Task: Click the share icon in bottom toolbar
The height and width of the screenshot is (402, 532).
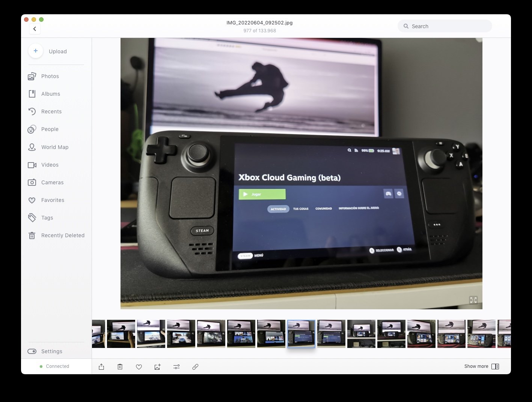Action: click(x=101, y=367)
